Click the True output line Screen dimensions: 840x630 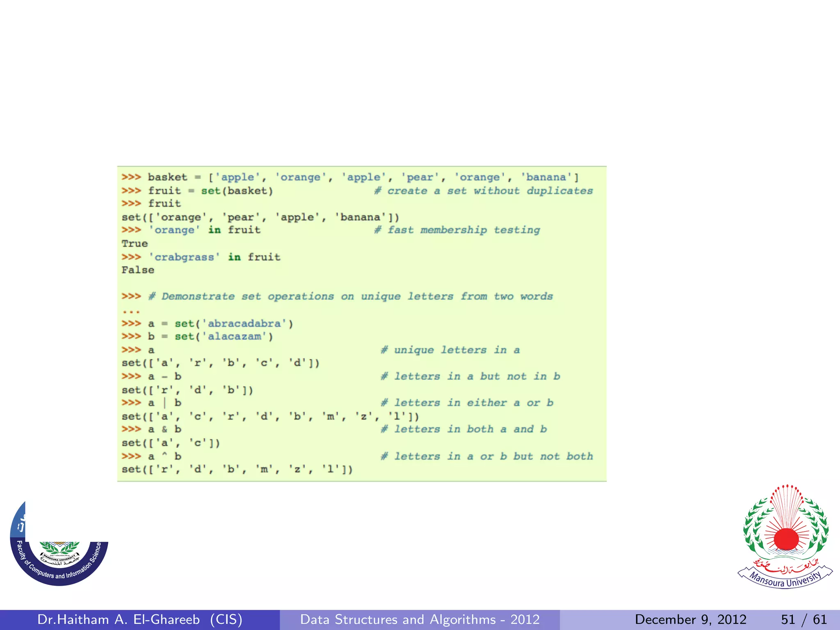pyautogui.click(x=135, y=243)
